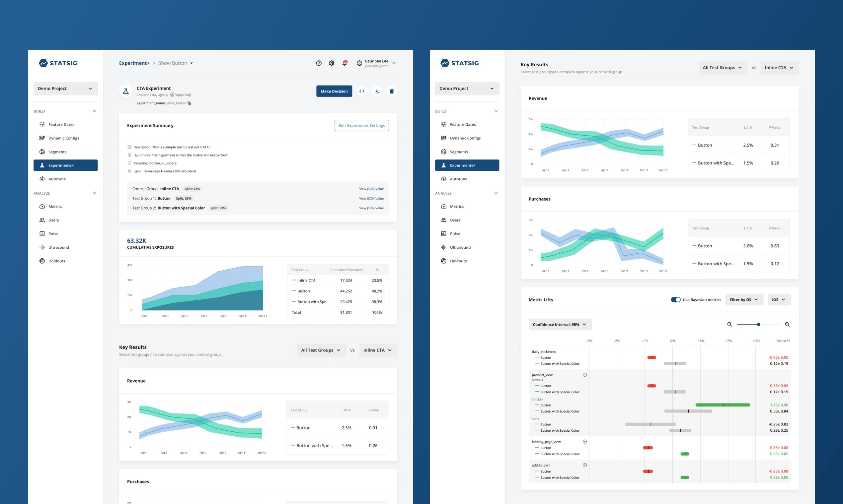Expand the add_to_cart metric row
The height and width of the screenshot is (504, 843).
(x=585, y=465)
